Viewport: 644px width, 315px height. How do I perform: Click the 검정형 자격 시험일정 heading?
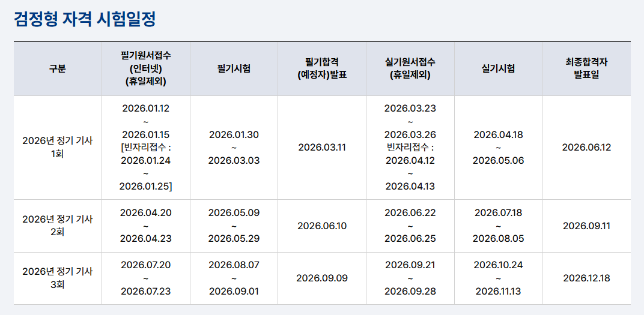pyautogui.click(x=85, y=19)
